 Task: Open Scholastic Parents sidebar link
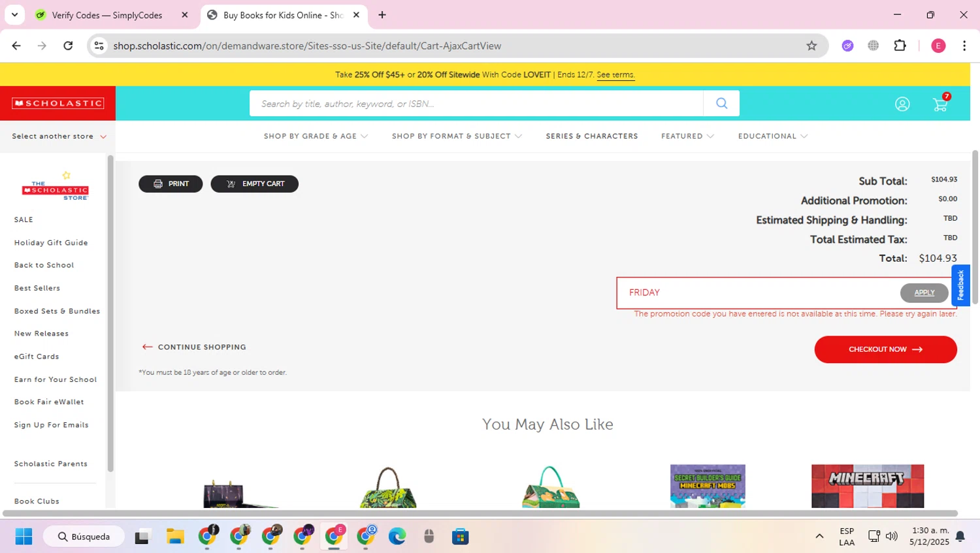pyautogui.click(x=50, y=464)
